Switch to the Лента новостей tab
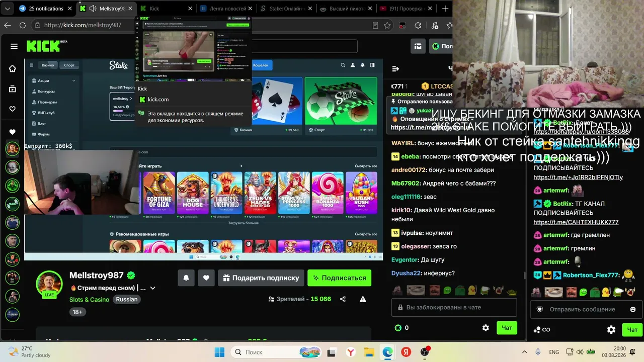This screenshot has width=644, height=362. point(227,9)
